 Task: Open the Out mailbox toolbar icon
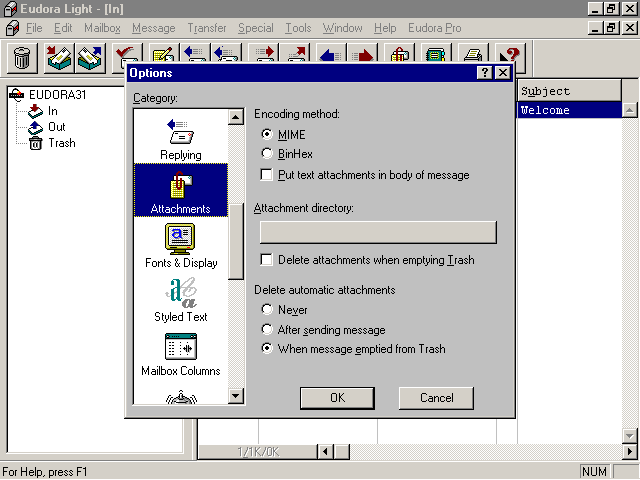point(90,57)
